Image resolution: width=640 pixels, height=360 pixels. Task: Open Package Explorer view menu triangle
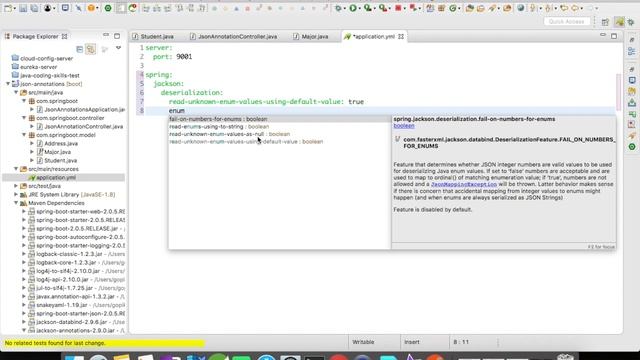pyautogui.click(x=118, y=49)
